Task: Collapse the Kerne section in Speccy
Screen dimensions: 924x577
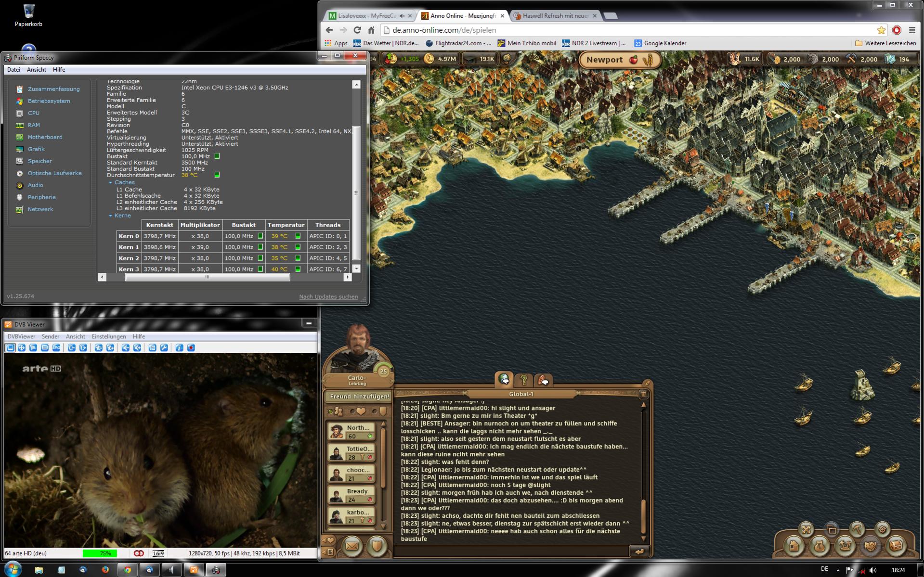Action: click(x=110, y=216)
